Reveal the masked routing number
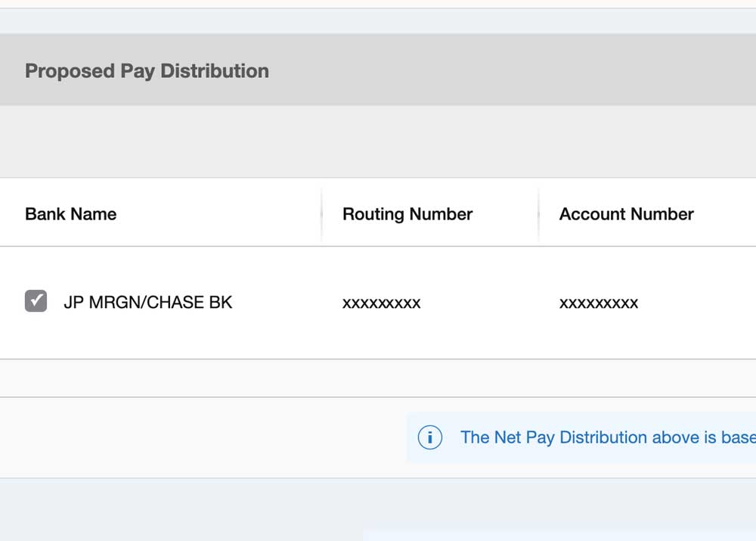The height and width of the screenshot is (541, 756). pyautogui.click(x=382, y=303)
